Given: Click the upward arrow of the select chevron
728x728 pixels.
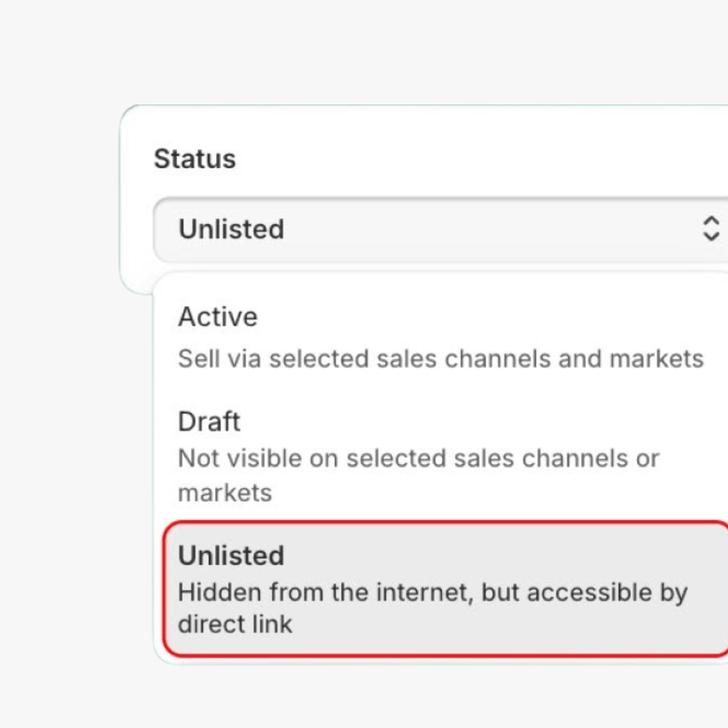Looking at the screenshot, I should (x=710, y=221).
